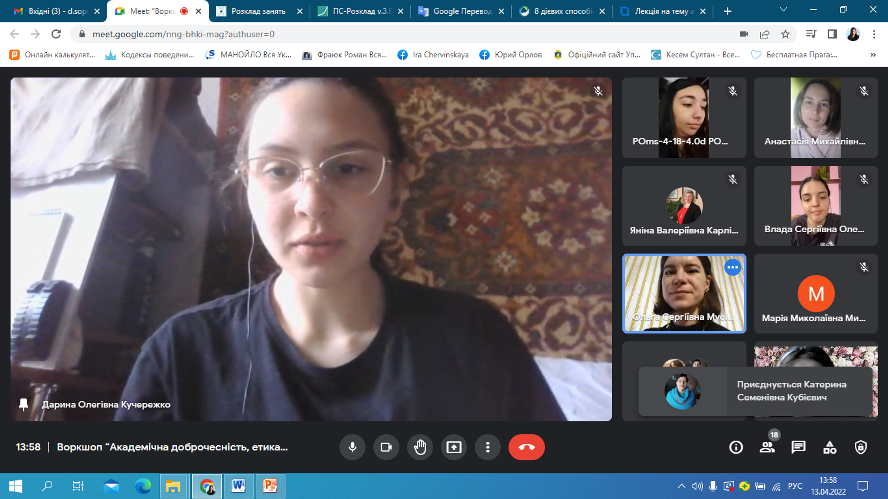Click the camera permission icon in address bar
Screen dimensions: 888x499
pos(744,34)
